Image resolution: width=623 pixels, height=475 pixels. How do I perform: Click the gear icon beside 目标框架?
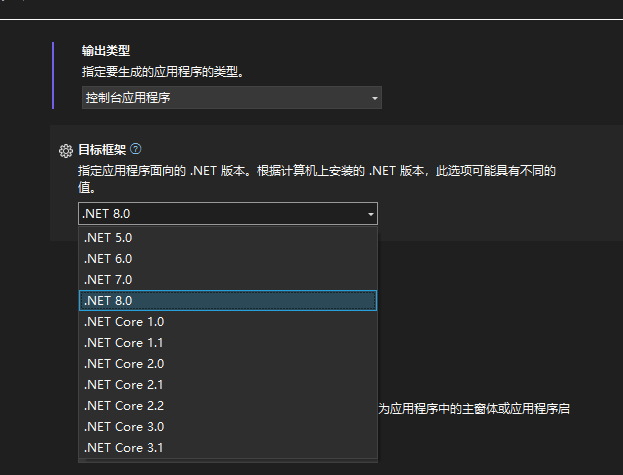point(66,151)
